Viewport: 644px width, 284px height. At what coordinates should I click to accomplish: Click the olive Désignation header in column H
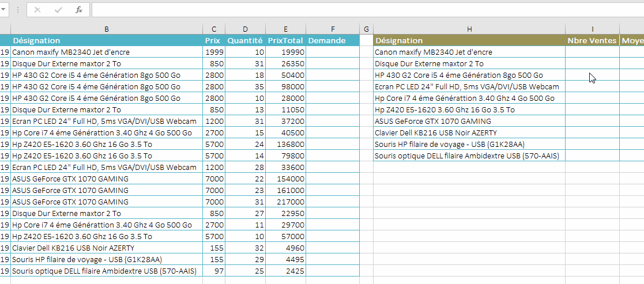click(469, 40)
